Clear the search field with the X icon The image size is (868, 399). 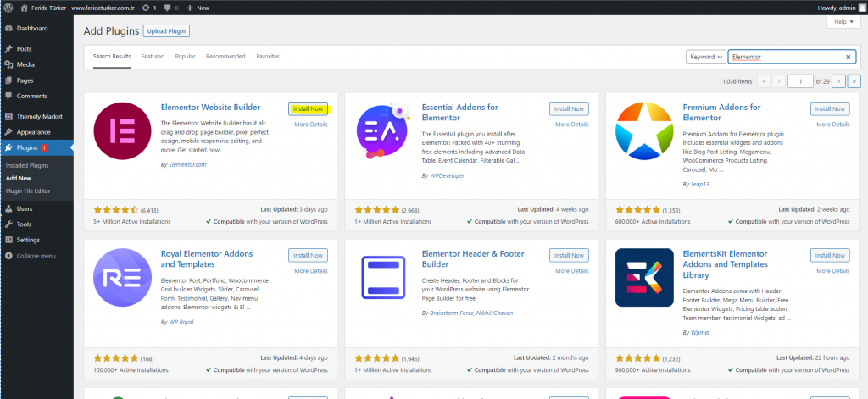848,57
